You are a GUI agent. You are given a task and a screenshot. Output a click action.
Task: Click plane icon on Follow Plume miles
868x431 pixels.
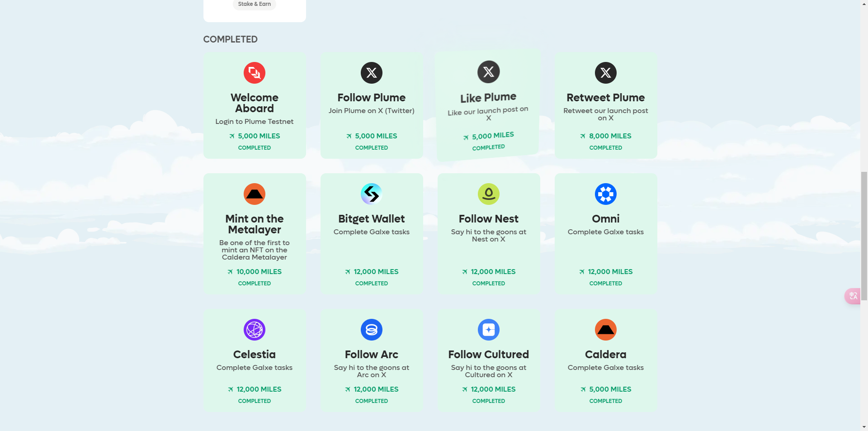[x=349, y=136]
